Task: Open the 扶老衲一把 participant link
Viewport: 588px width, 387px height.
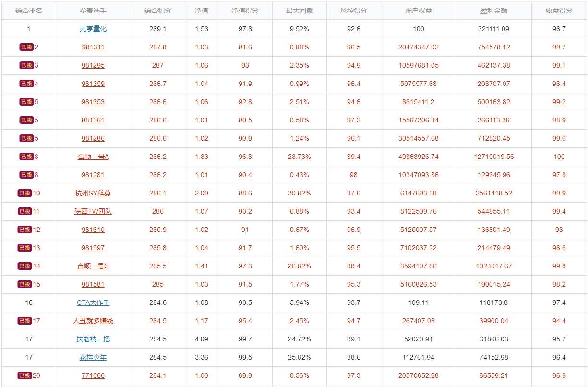Action: tap(93, 339)
